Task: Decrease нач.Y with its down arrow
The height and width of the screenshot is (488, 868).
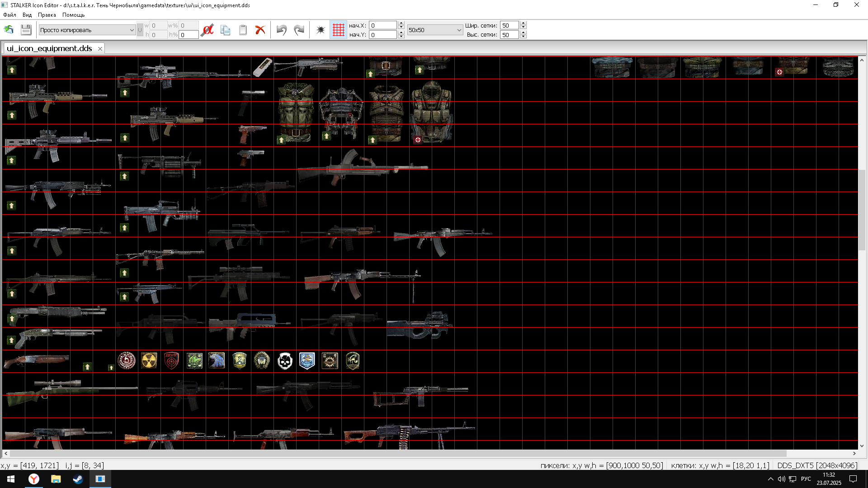Action: pos(401,37)
